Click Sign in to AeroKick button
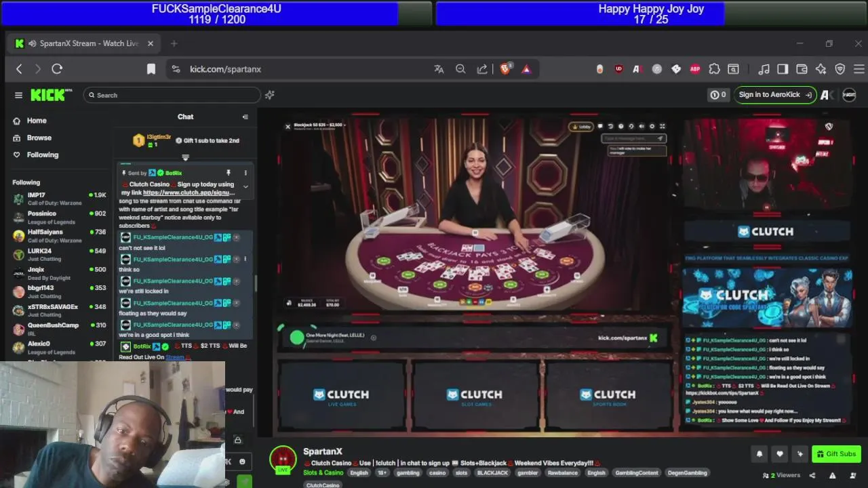The height and width of the screenshot is (488, 868). 774,95
